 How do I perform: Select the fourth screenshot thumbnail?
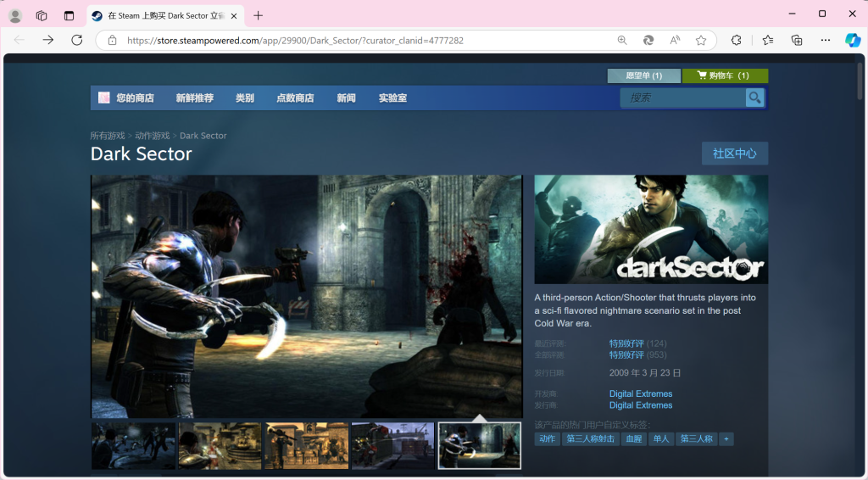[393, 446]
